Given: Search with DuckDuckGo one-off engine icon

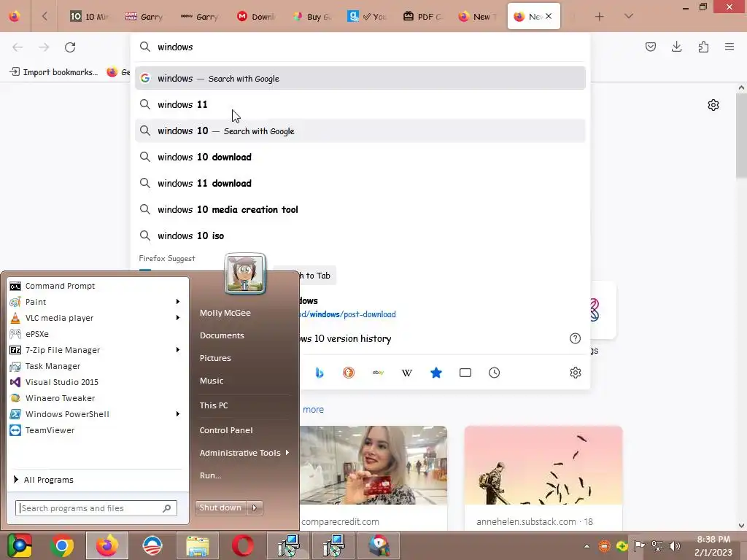Looking at the screenshot, I should coord(349,373).
